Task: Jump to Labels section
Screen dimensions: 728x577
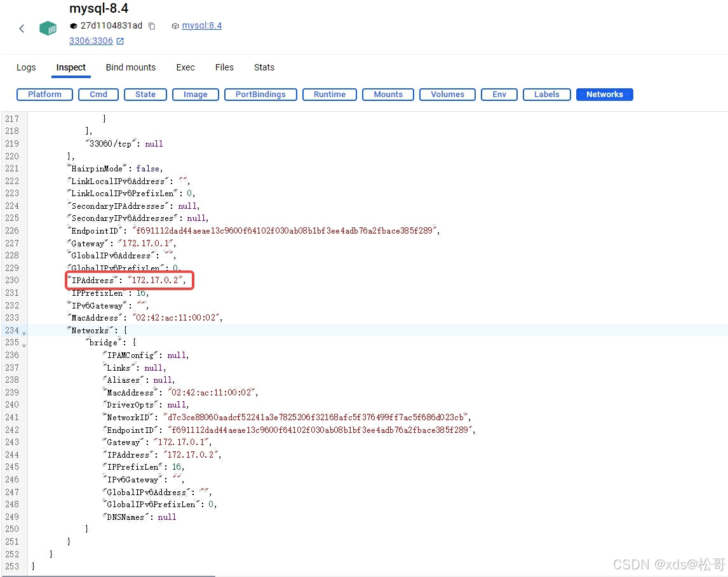Action: click(546, 94)
